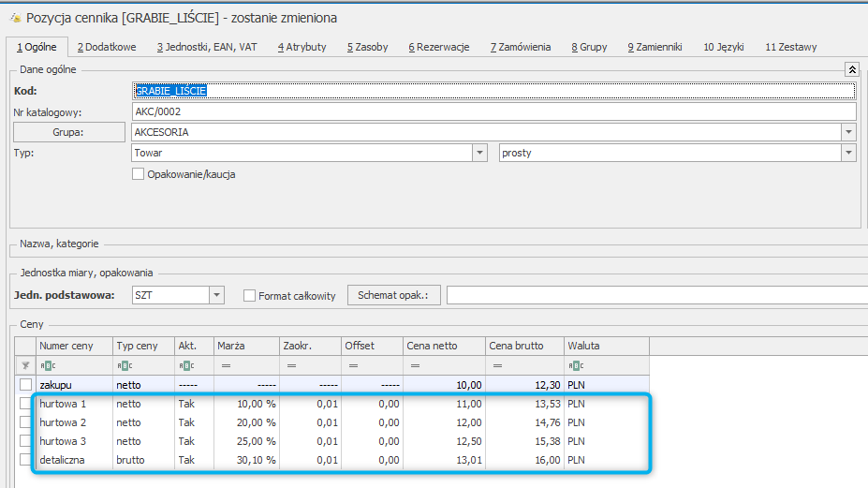Image resolution: width=868 pixels, height=488 pixels.
Task: Click the filter icon in Ceny grid
Action: point(25,365)
